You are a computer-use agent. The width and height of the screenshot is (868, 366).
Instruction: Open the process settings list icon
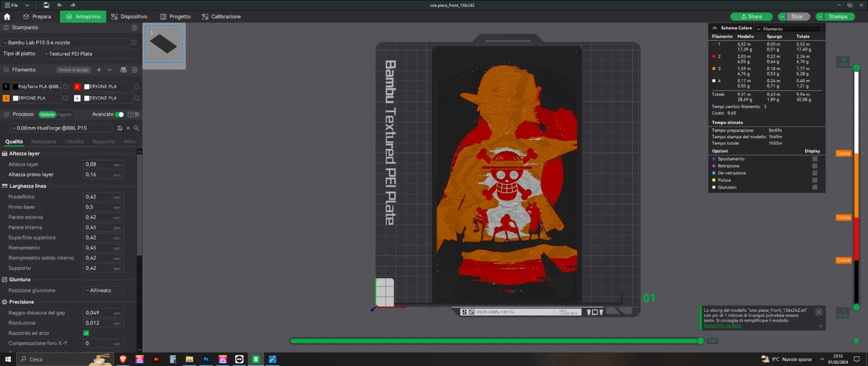click(x=131, y=114)
